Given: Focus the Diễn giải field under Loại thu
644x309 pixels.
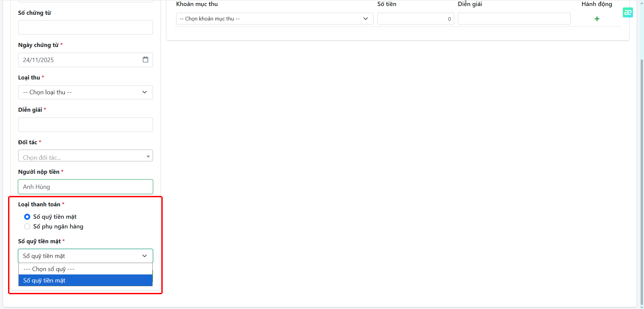Looking at the screenshot, I should 85,125.
